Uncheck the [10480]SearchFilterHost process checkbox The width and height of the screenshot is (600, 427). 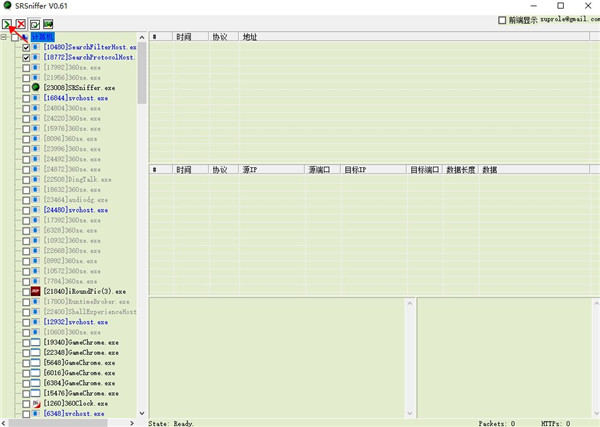click(x=26, y=47)
